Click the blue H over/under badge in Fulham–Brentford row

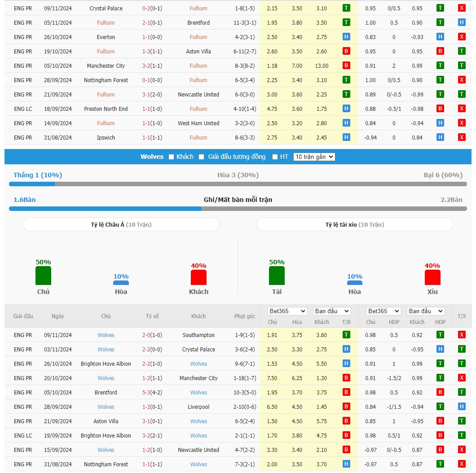coord(462,22)
